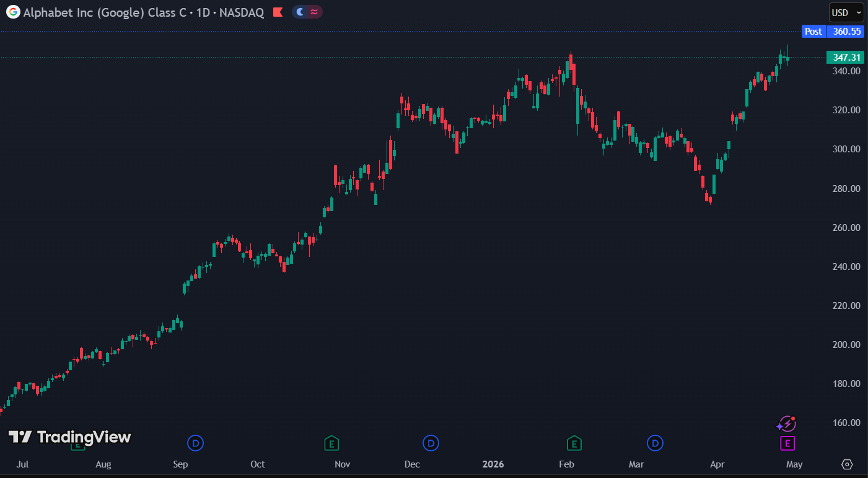Image resolution: width=868 pixels, height=478 pixels.
Task: Click the Jul label on time axis
Action: 22,464
